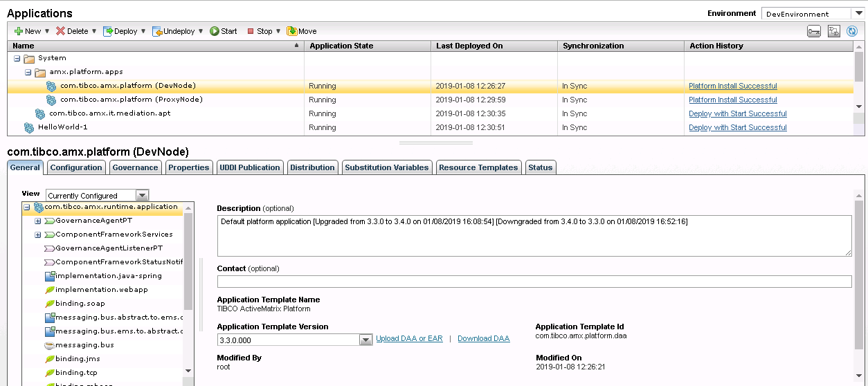This screenshot has height=386, width=868.
Task: Click in the Contact input field
Action: tap(534, 282)
